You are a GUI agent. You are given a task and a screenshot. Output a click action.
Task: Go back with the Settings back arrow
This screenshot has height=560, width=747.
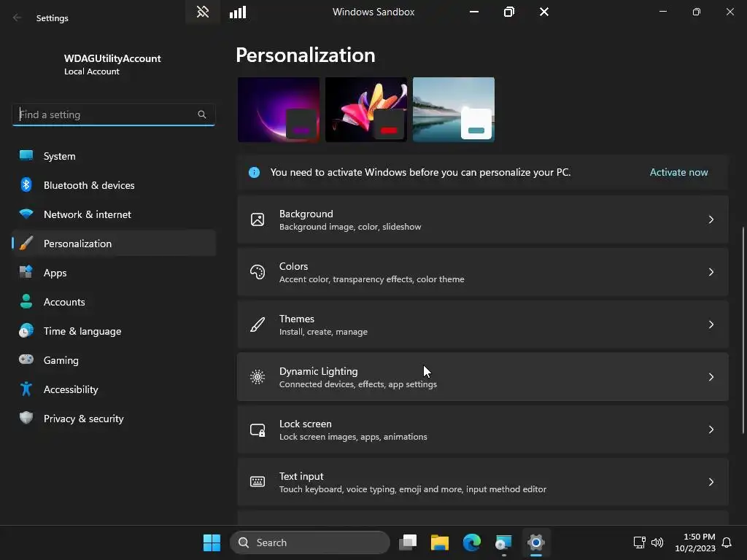pos(18,18)
